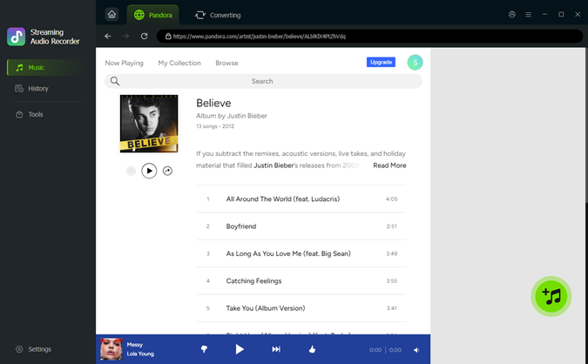This screenshot has width=588, height=364.
Task: Open Settings at the sidebar bottom
Action: tap(33, 349)
